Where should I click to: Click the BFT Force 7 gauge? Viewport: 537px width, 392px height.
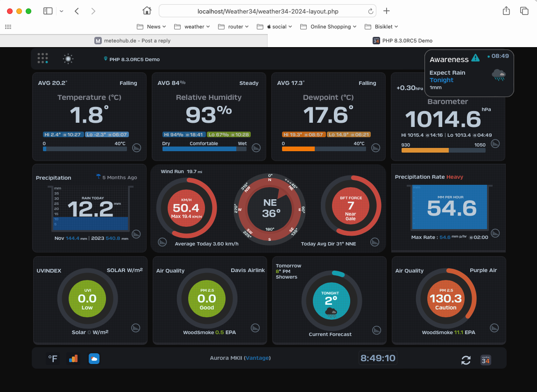point(351,206)
